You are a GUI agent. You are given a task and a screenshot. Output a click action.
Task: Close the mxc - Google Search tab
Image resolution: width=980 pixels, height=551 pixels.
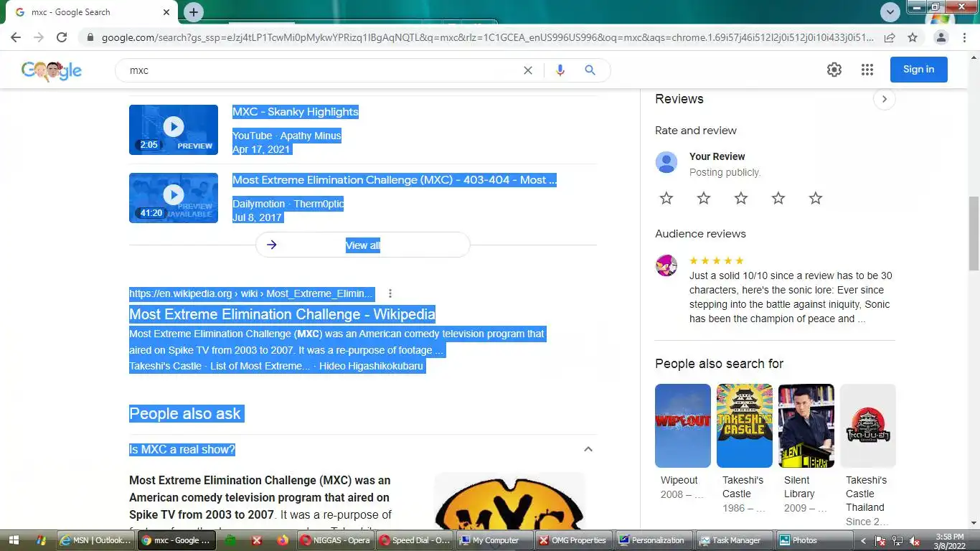point(166,12)
